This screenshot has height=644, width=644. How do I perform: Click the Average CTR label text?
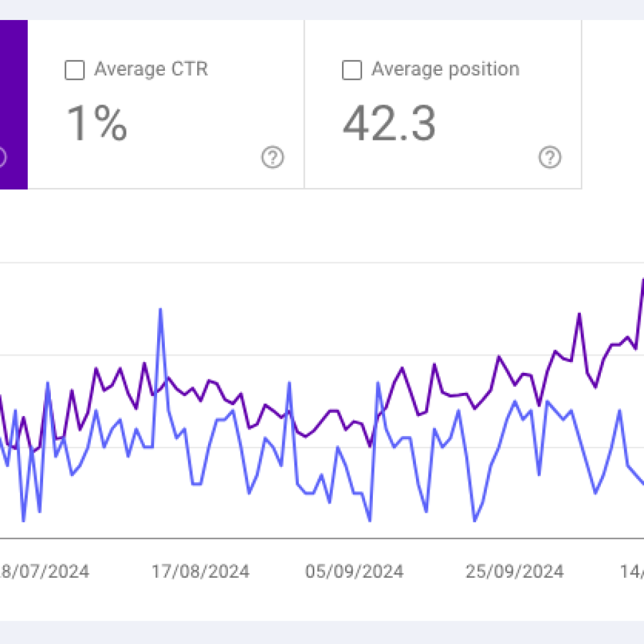152,69
